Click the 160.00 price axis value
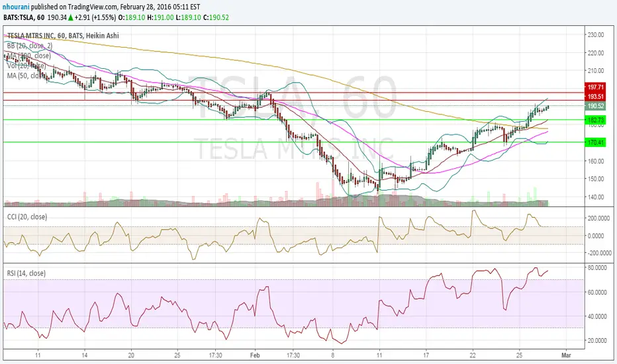Screen dimensions: 617x364 [x=596, y=161]
